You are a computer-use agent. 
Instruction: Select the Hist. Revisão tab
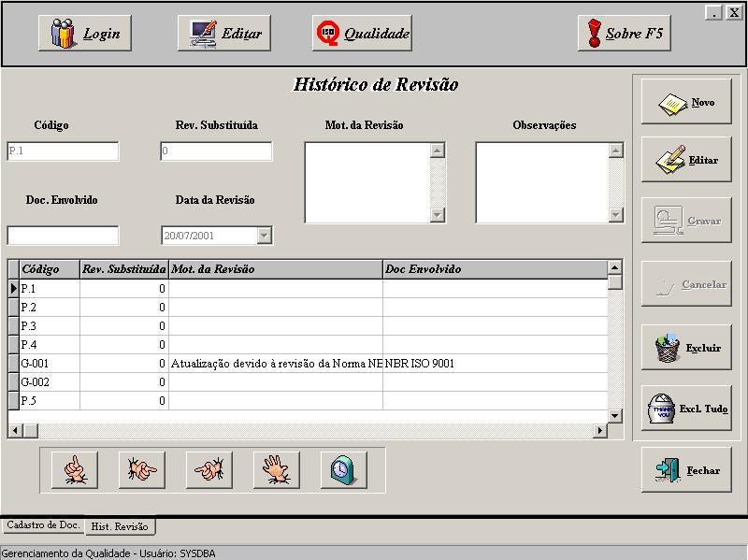coord(119,526)
